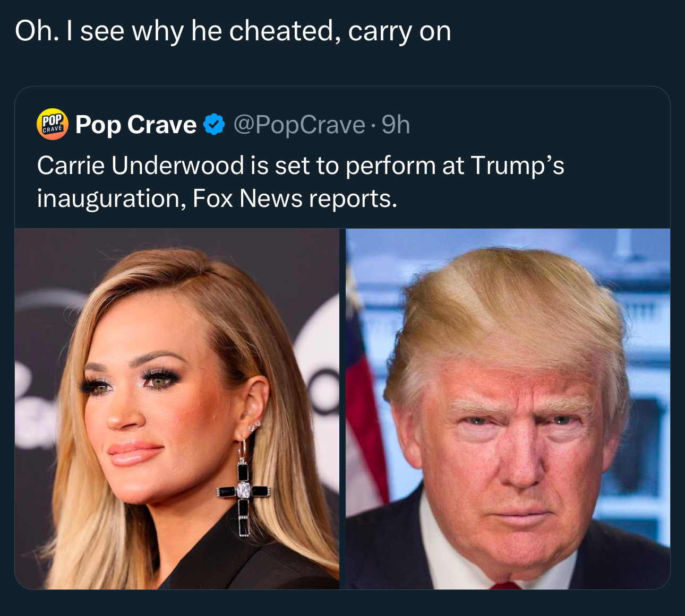Open the Pop Crave profile avatar
This screenshot has height=616, width=685.
click(52, 124)
